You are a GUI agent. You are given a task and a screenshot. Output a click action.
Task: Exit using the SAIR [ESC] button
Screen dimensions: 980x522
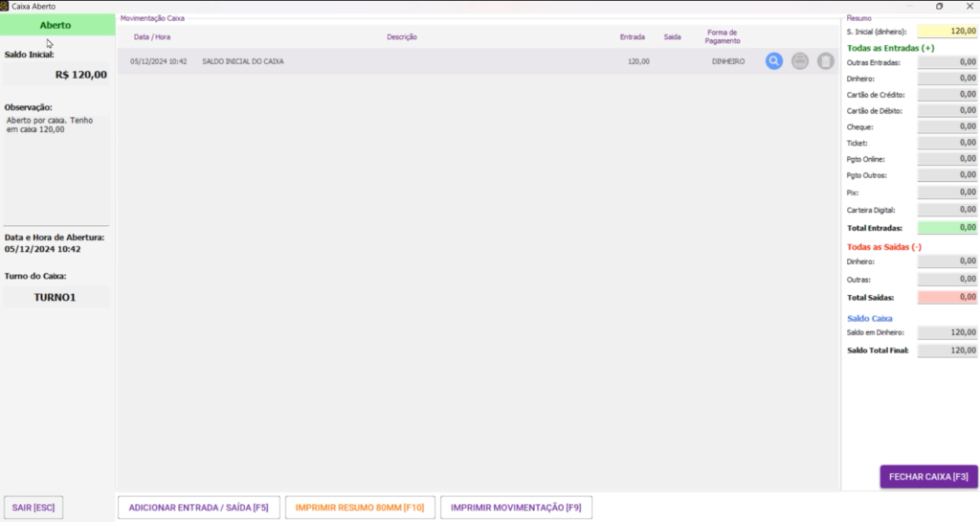(x=34, y=507)
